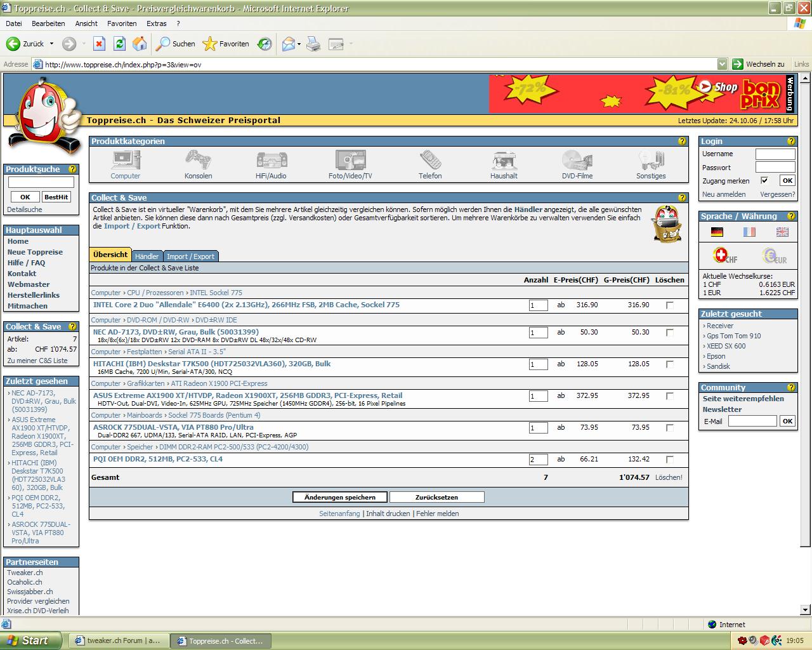This screenshot has width=812, height=650.
Task: Select the Telefon category icon
Action: click(430, 160)
